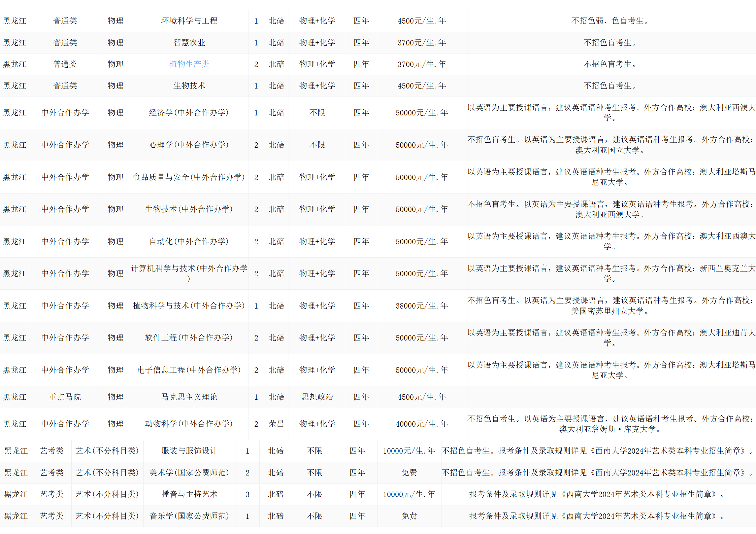This screenshot has width=756, height=534.
Task: Select 软件工程(中外合作办学) major cell
Action: click(x=189, y=337)
